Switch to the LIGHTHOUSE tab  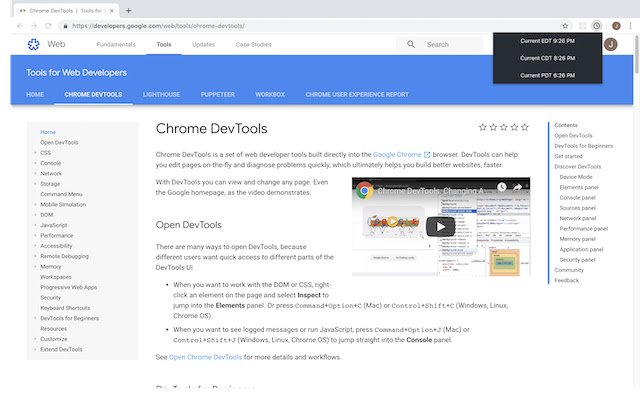coord(161,94)
